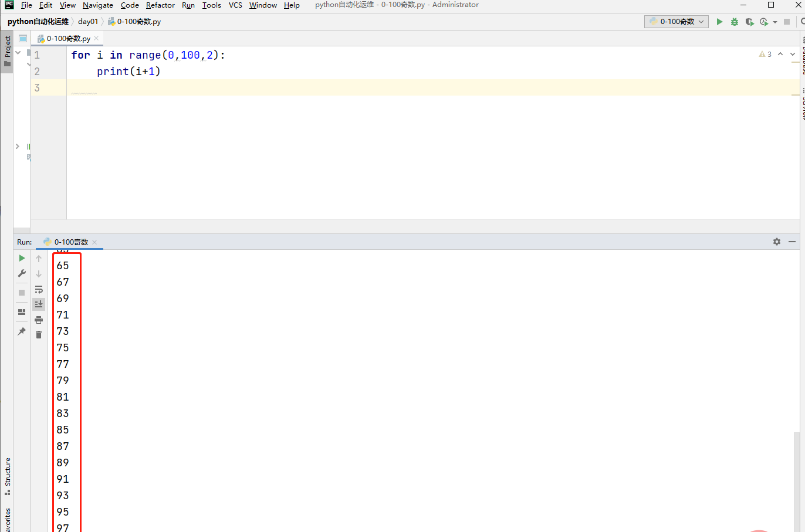Click python自动化运维 breadcrumb

38,22
